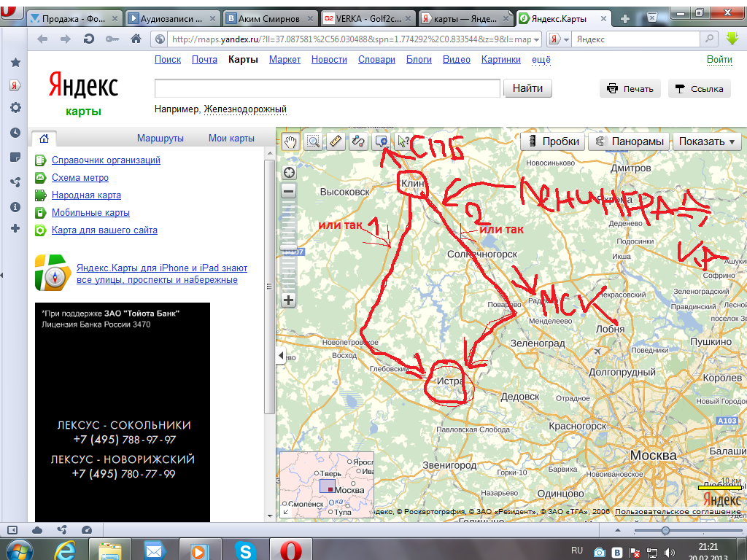The image size is (747, 560).
Task: Expand the Показать dropdown
Action: (706, 141)
